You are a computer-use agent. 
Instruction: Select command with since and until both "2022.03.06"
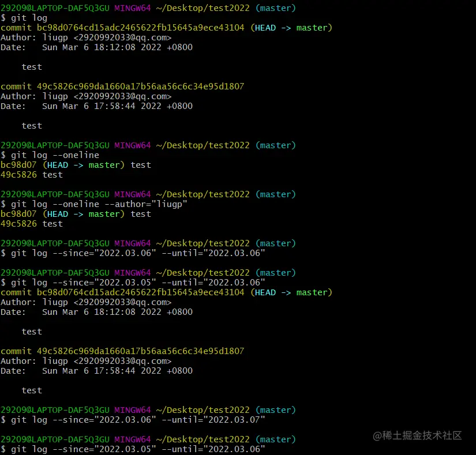pos(133,253)
